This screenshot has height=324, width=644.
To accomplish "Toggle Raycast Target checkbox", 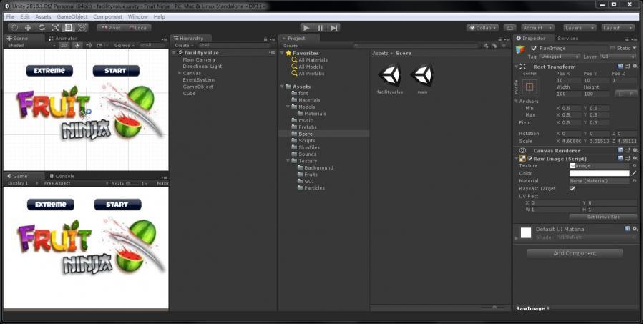I will 572,189.
